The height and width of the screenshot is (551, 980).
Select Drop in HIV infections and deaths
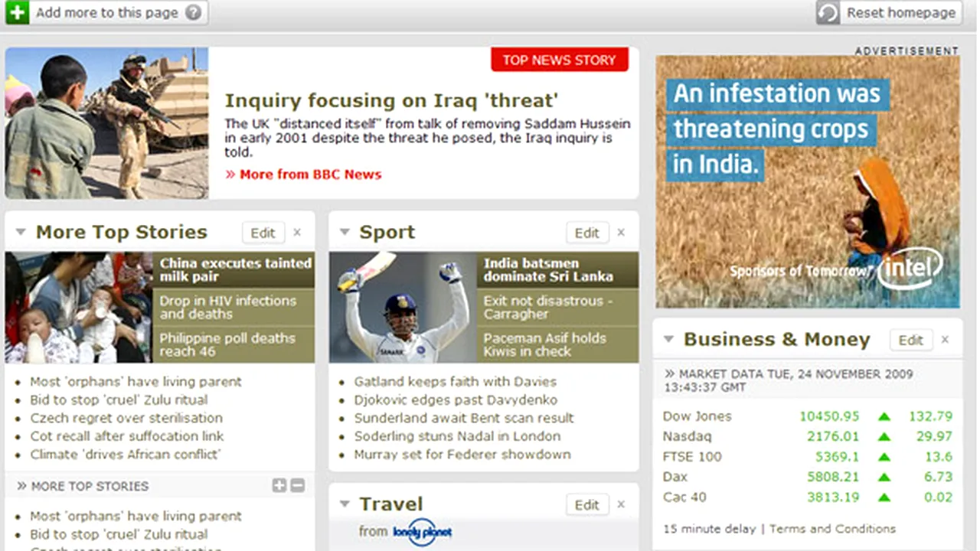pyautogui.click(x=235, y=307)
